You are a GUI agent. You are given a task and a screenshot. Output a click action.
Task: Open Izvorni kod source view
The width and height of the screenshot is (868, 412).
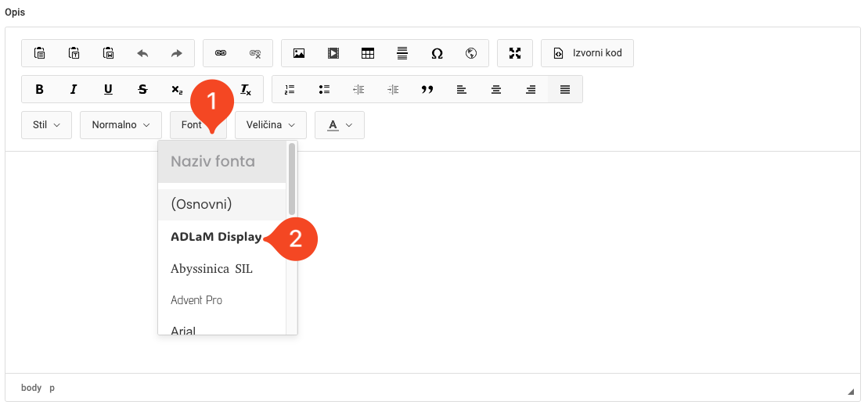tap(587, 53)
